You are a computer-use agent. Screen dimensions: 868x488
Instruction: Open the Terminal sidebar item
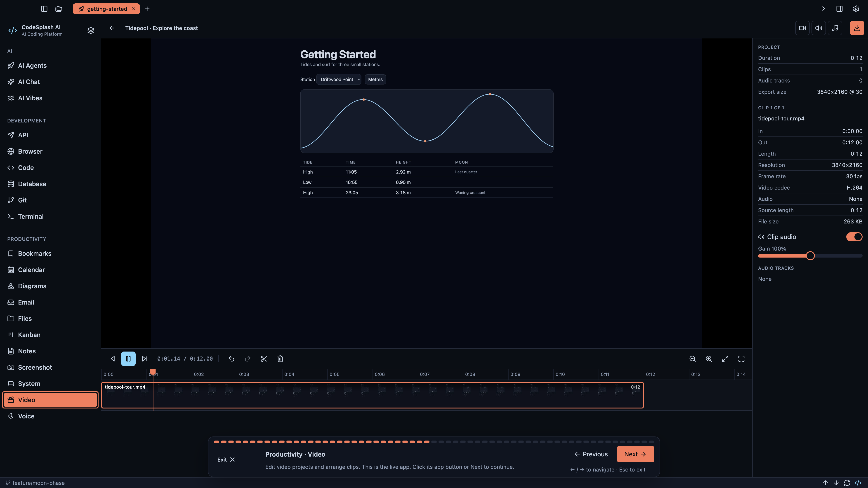click(51, 216)
